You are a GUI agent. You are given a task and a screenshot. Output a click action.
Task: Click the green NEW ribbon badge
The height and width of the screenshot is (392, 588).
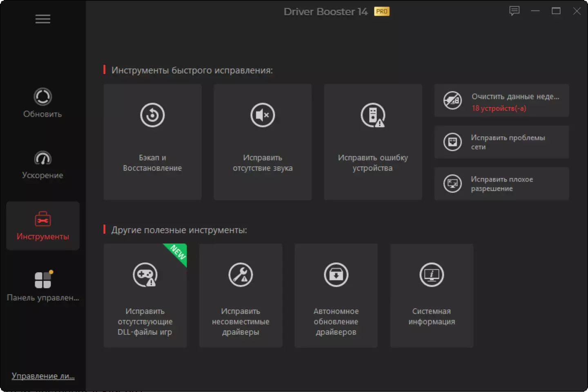(177, 253)
